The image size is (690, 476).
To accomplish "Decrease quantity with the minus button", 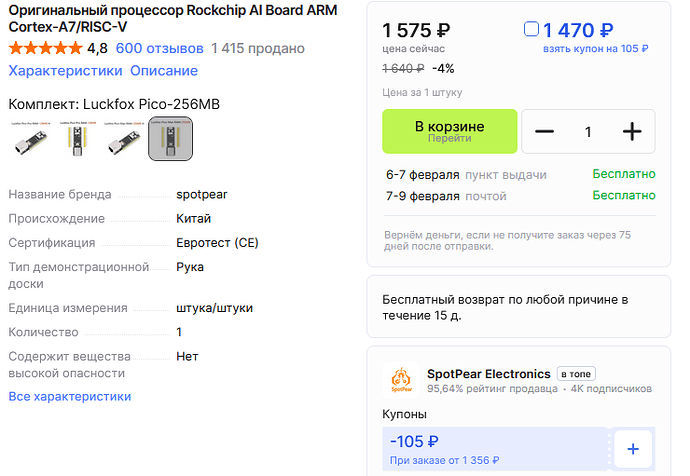I will (x=545, y=132).
